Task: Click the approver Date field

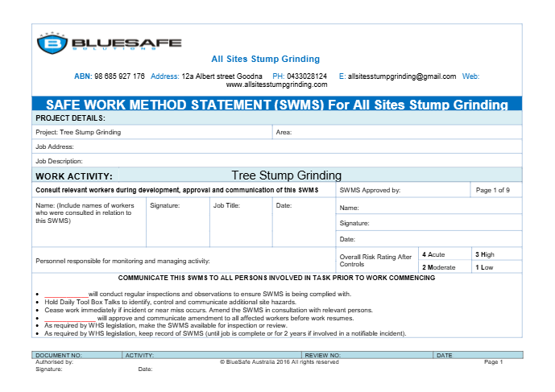Action: pyautogui.click(x=429, y=239)
